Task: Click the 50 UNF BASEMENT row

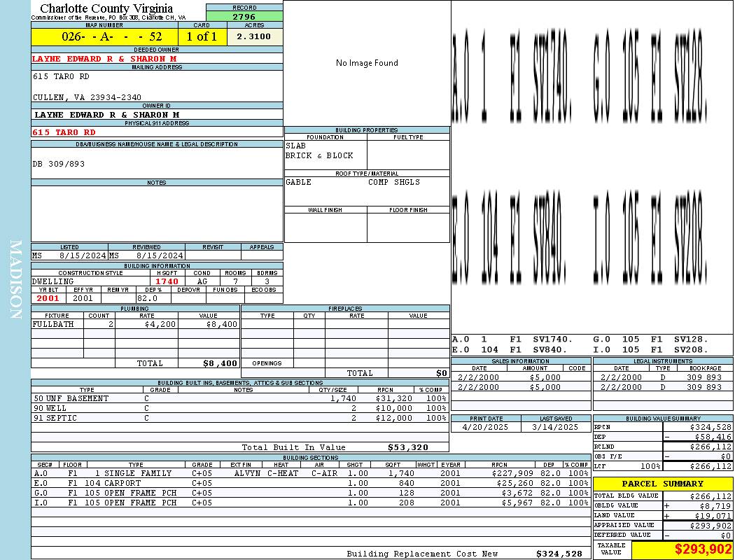Action: (240, 398)
